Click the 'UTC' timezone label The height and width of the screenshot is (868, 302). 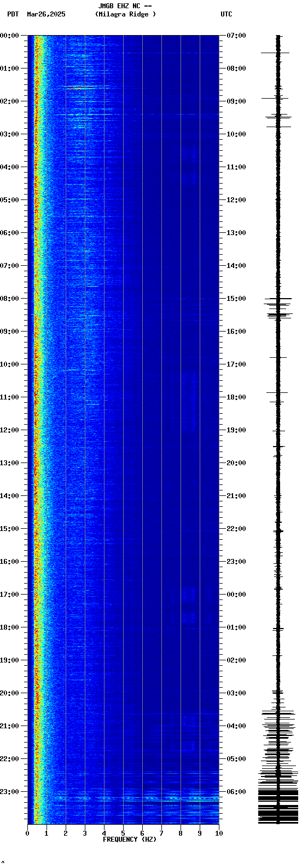click(226, 14)
